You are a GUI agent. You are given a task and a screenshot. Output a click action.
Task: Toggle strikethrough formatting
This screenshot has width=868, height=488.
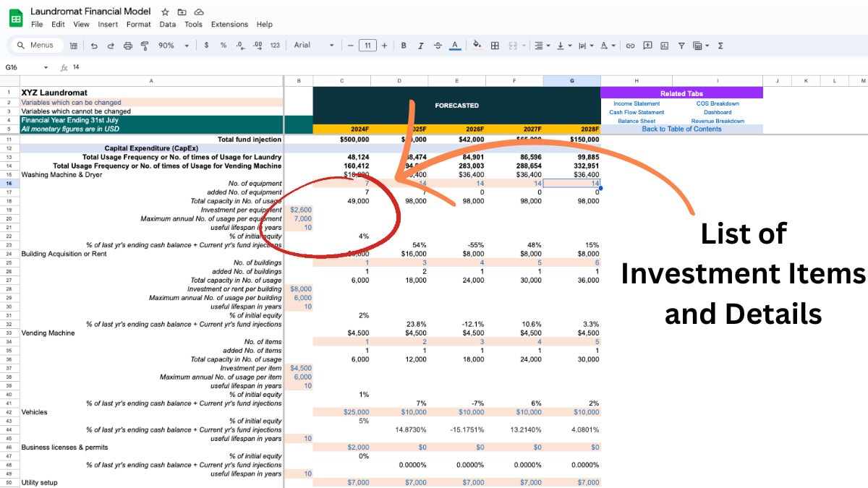point(437,46)
